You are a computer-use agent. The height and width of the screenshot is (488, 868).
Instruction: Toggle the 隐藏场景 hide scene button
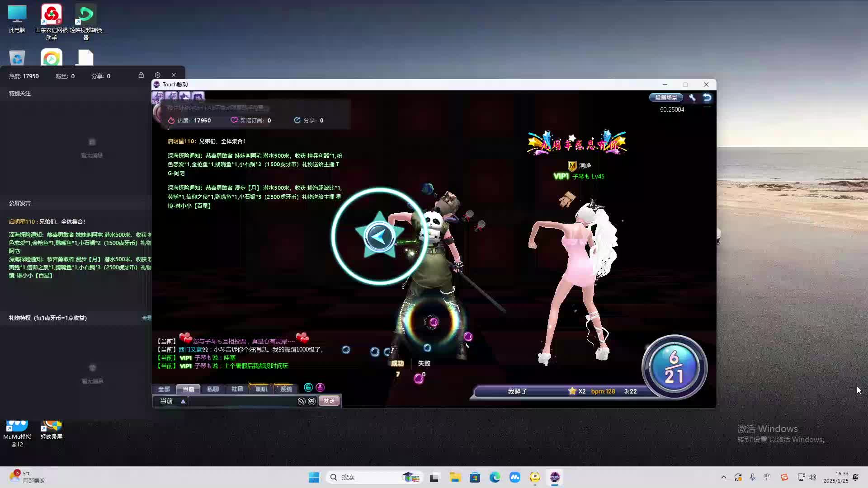point(666,97)
